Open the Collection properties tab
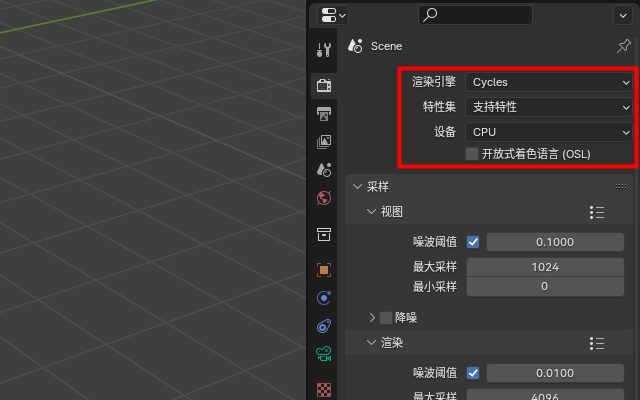This screenshot has width=640, height=400. coord(324,234)
